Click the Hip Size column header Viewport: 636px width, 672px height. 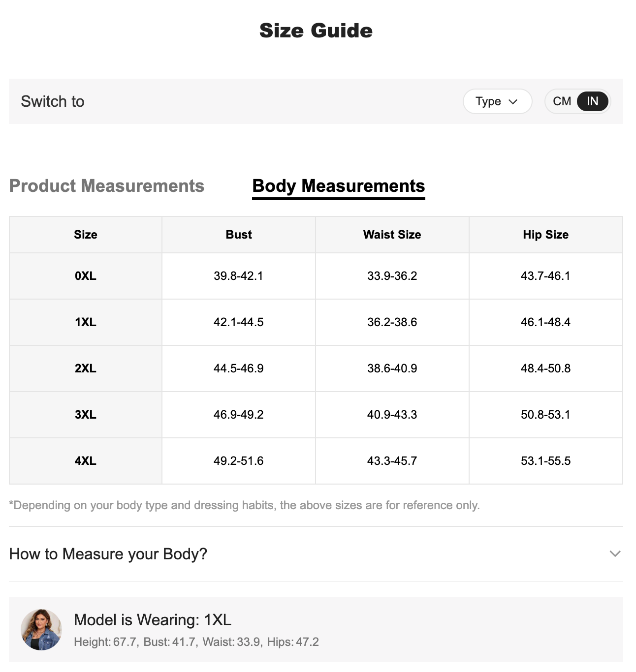tap(545, 235)
